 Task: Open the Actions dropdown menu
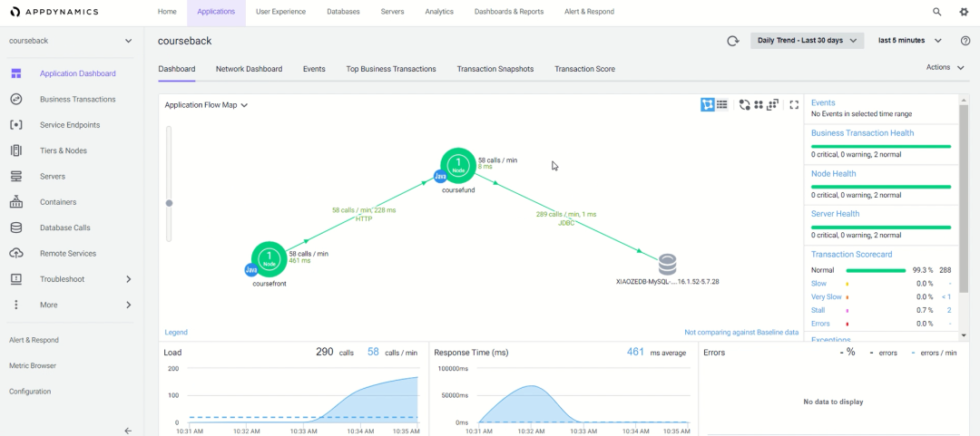(944, 67)
